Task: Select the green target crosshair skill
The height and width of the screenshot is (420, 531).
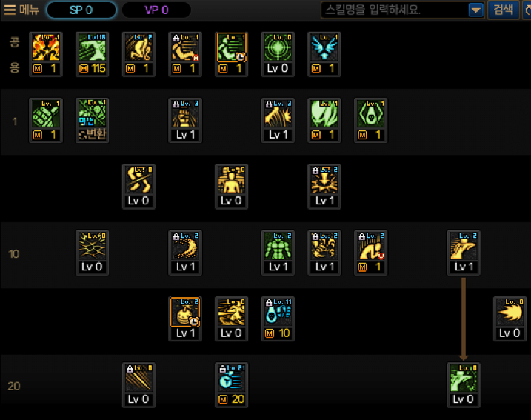Action: [278, 47]
